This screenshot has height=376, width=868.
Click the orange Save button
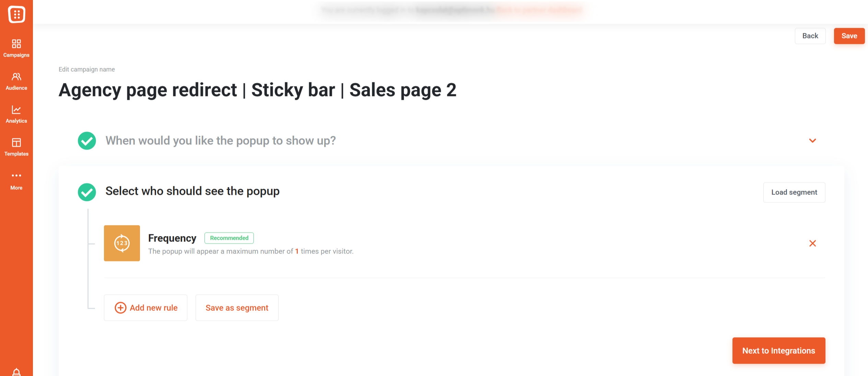[x=849, y=36]
